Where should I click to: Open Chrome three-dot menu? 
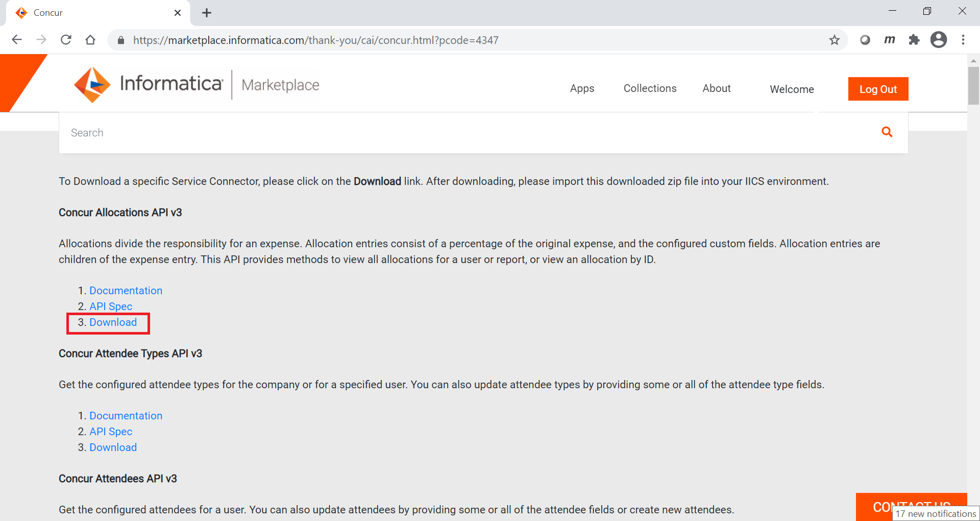(x=963, y=40)
